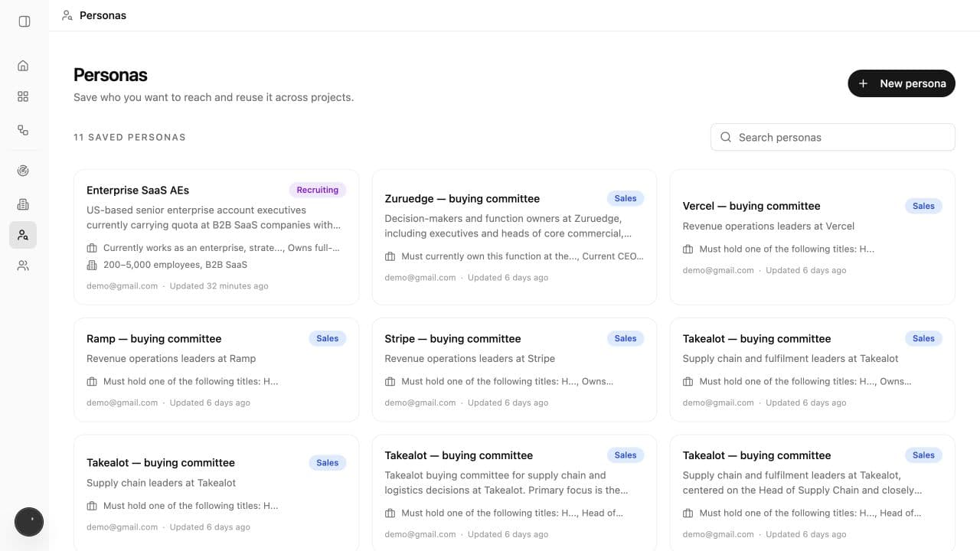This screenshot has width=980, height=551.
Task: Click the briefcase icon on the Zuruedge card
Action: pos(390,256)
